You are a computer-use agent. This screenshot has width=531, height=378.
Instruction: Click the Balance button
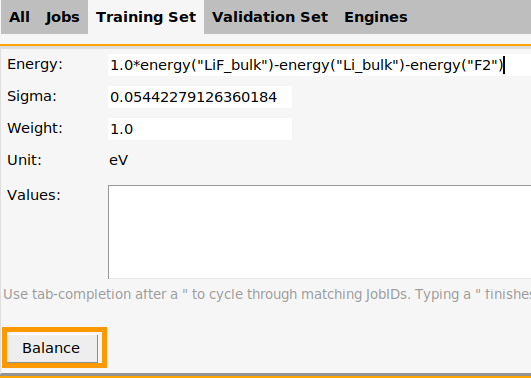click(x=52, y=348)
